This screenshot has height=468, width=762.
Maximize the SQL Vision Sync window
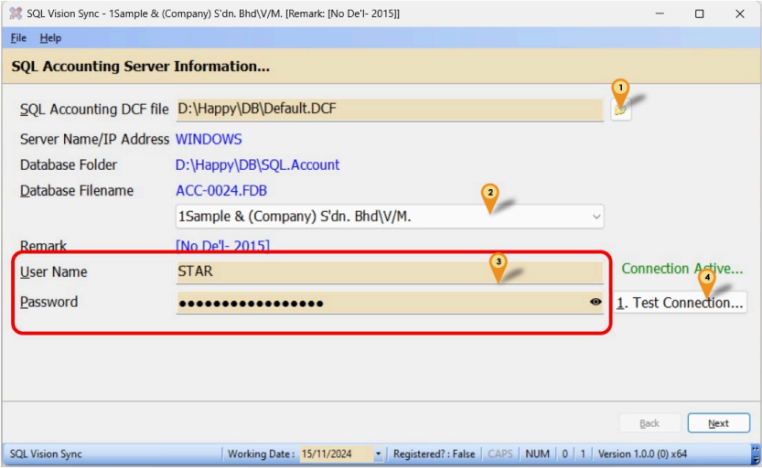[699, 14]
